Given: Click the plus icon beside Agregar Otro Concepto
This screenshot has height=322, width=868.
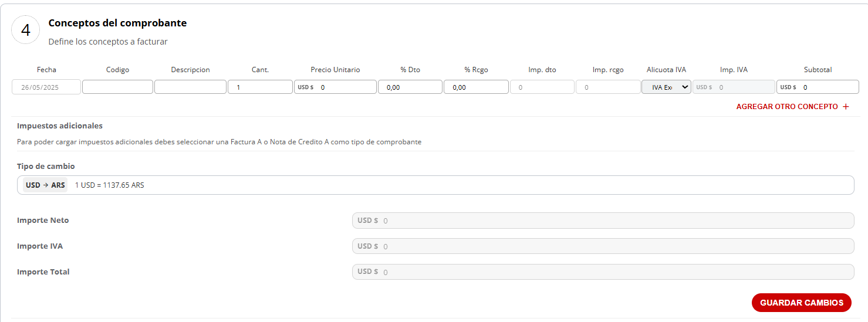Looking at the screenshot, I should (x=846, y=107).
